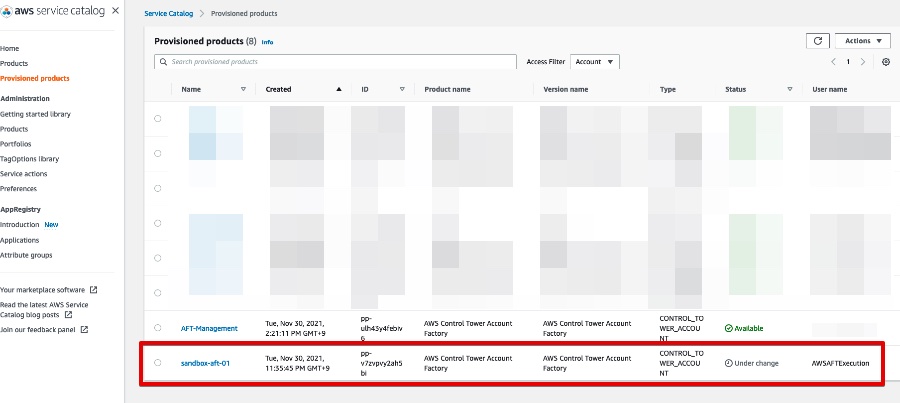The image size is (900, 403).
Task: Navigate to TagOptions library
Action: [x=29, y=159]
